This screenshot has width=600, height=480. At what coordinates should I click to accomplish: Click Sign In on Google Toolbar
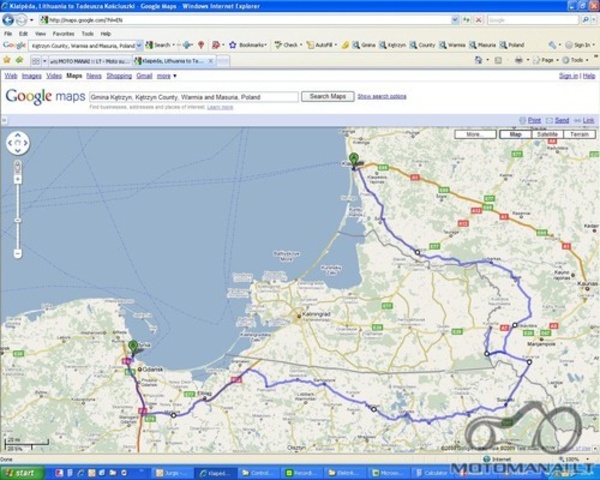click(x=579, y=45)
